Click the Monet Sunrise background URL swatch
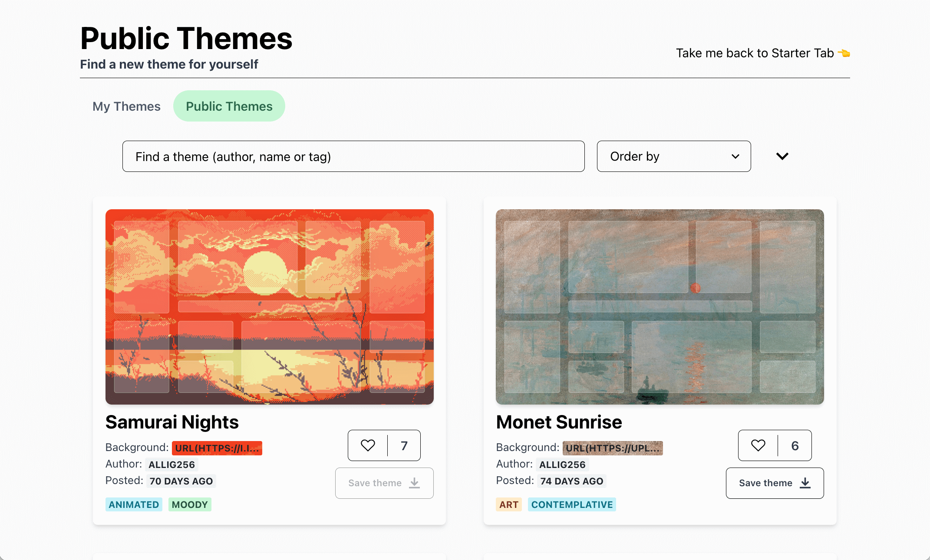930x560 pixels. pos(612,448)
